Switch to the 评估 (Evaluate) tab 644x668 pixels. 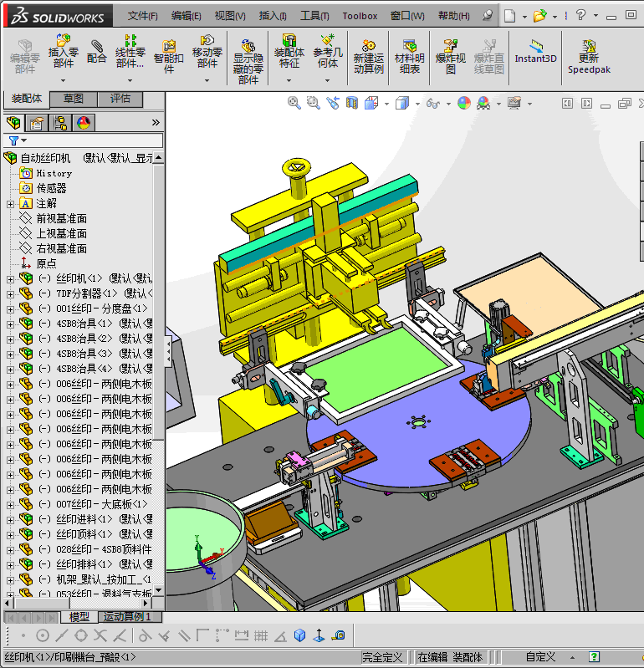(120, 99)
